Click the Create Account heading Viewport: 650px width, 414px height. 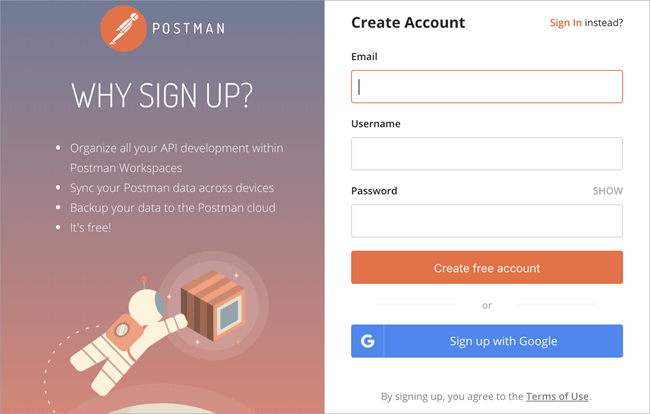click(x=408, y=23)
